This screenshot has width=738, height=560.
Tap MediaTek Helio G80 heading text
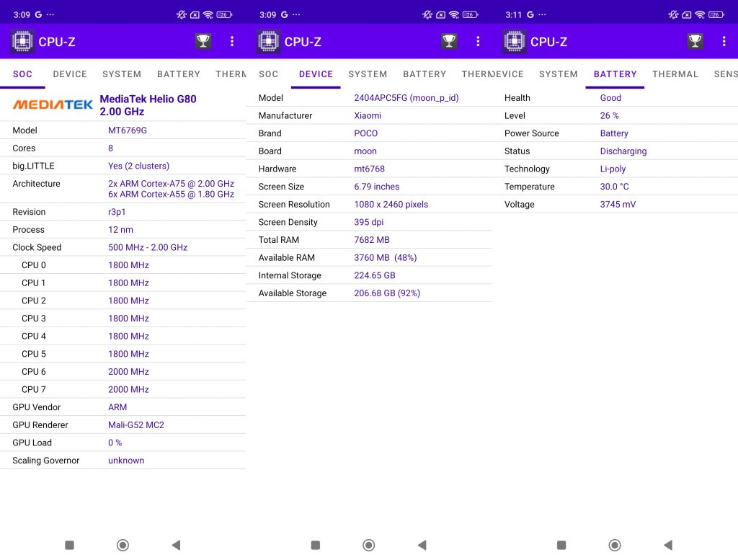(148, 99)
